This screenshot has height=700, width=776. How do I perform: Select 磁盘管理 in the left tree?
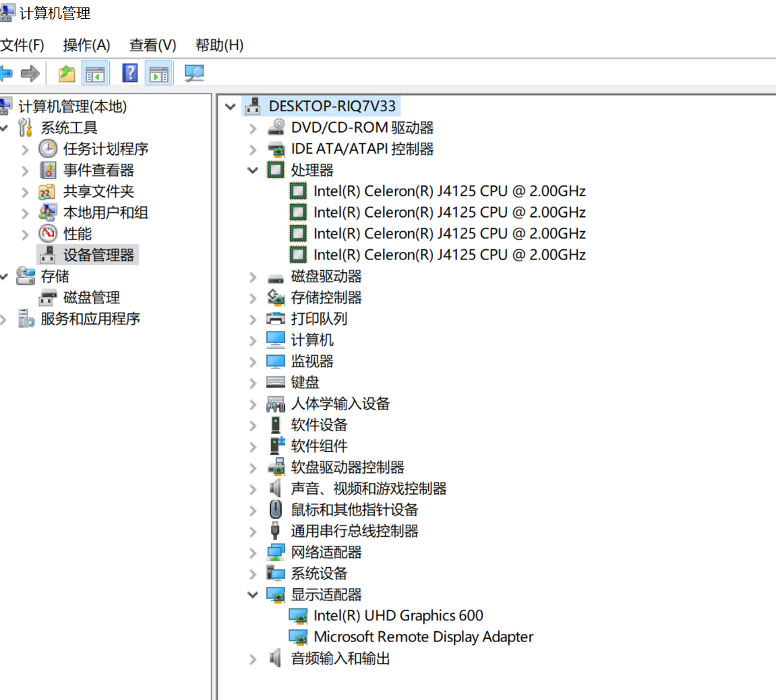[x=92, y=297]
